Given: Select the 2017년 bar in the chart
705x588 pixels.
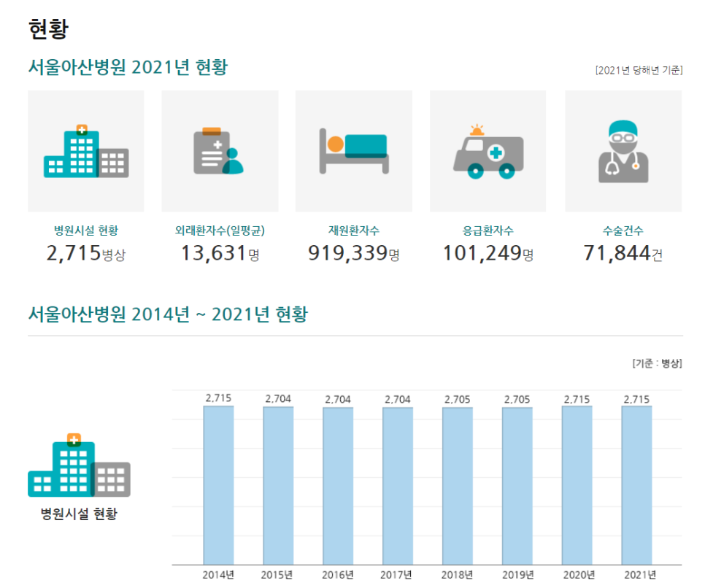Looking at the screenshot, I should point(398,485).
